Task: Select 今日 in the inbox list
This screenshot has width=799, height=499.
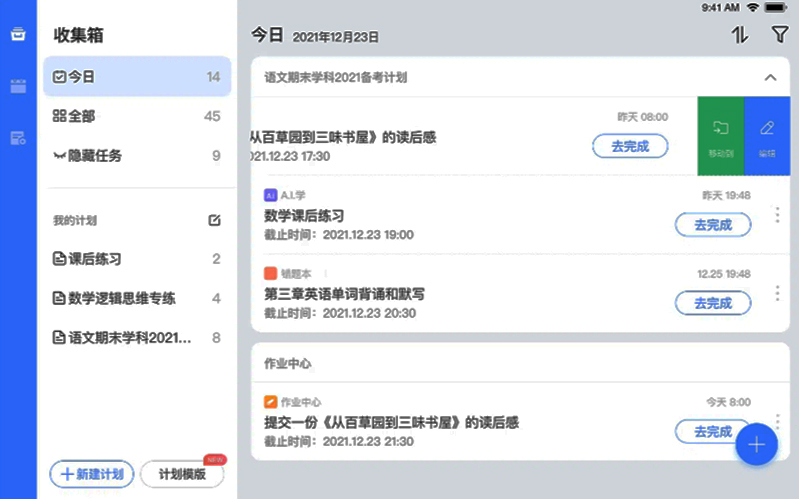Action: click(137, 77)
